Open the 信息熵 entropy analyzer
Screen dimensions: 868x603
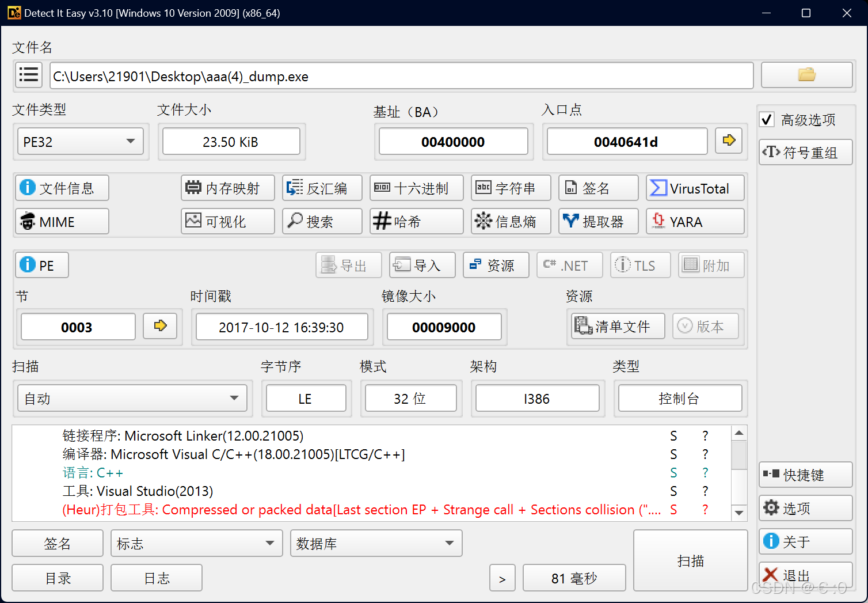click(511, 221)
